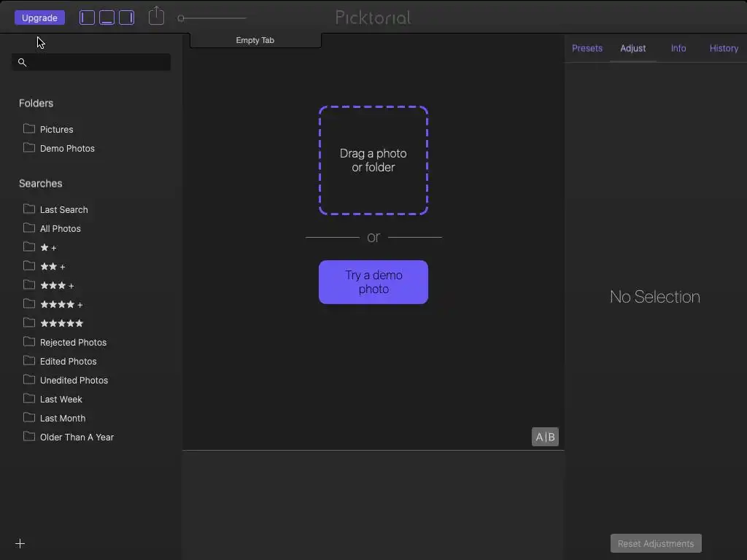Select the Last Month search
Viewport: 747px width, 560px height.
coord(63,419)
